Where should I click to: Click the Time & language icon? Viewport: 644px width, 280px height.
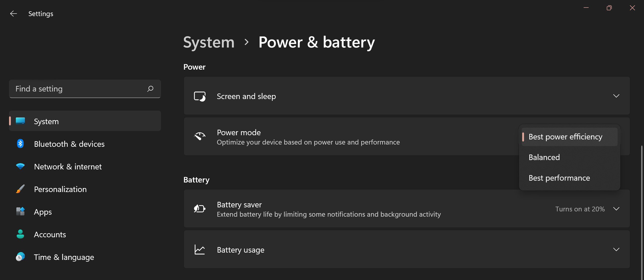[x=20, y=257]
